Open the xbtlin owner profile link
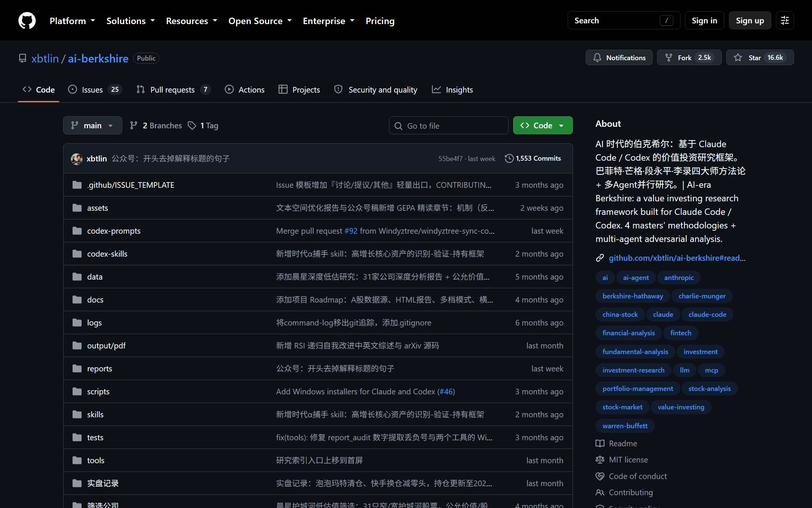 click(45, 58)
